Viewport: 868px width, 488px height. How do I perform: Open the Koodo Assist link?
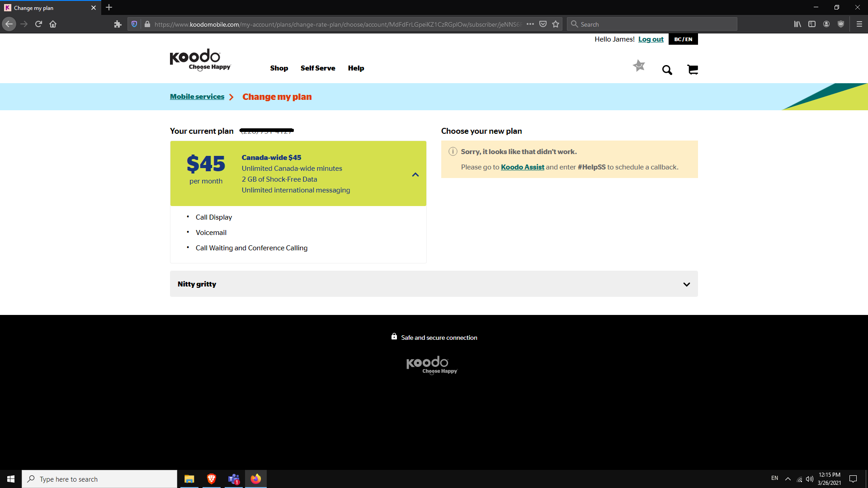click(522, 167)
